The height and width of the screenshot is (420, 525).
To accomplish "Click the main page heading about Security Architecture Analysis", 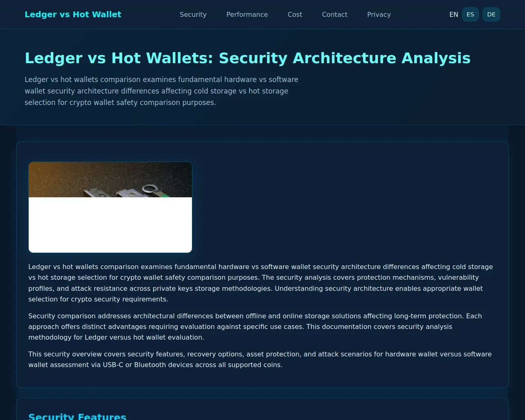I will pyautogui.click(x=248, y=58).
